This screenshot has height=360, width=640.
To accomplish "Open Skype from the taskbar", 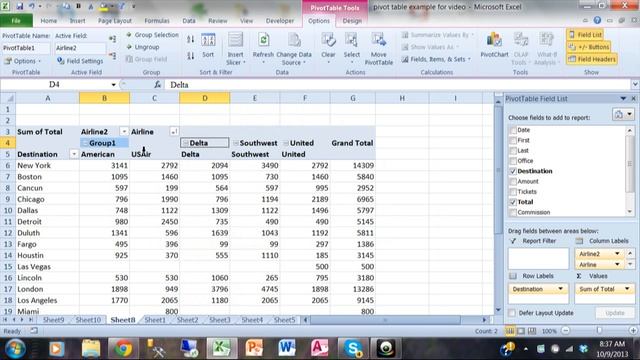I will coord(353,349).
